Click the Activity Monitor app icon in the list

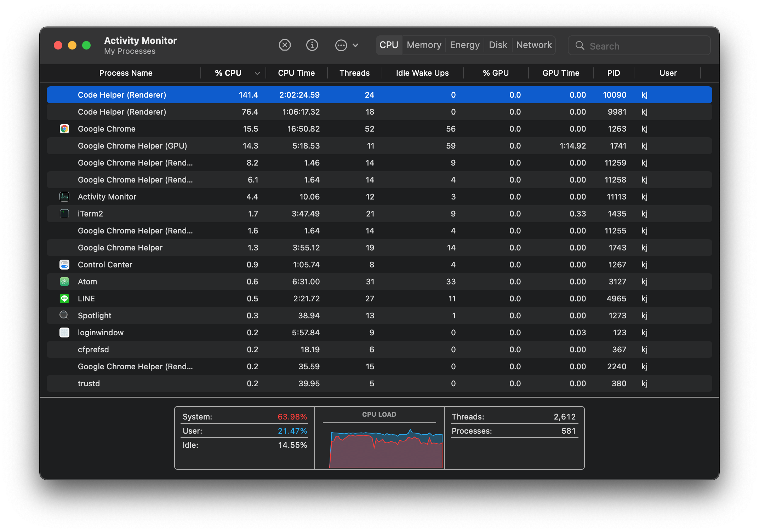point(64,197)
